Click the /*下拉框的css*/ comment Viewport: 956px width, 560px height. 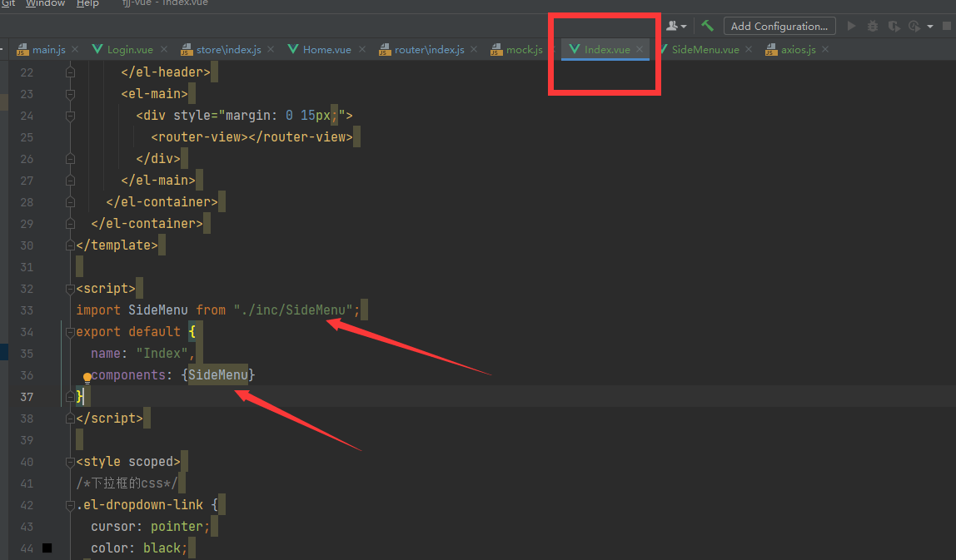click(x=127, y=483)
